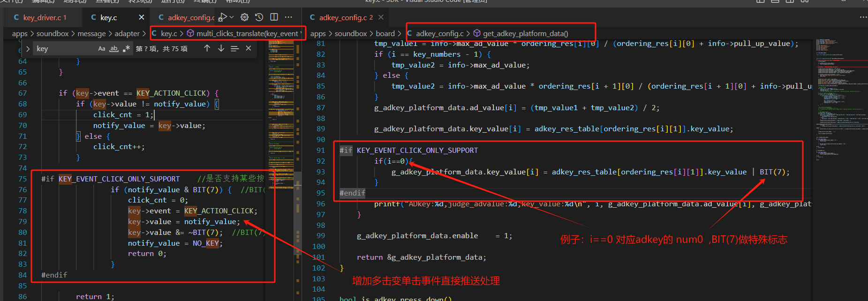868x301 pixels.
Task: Open the 'board' breadcrumb in the right editor
Action: pos(385,34)
